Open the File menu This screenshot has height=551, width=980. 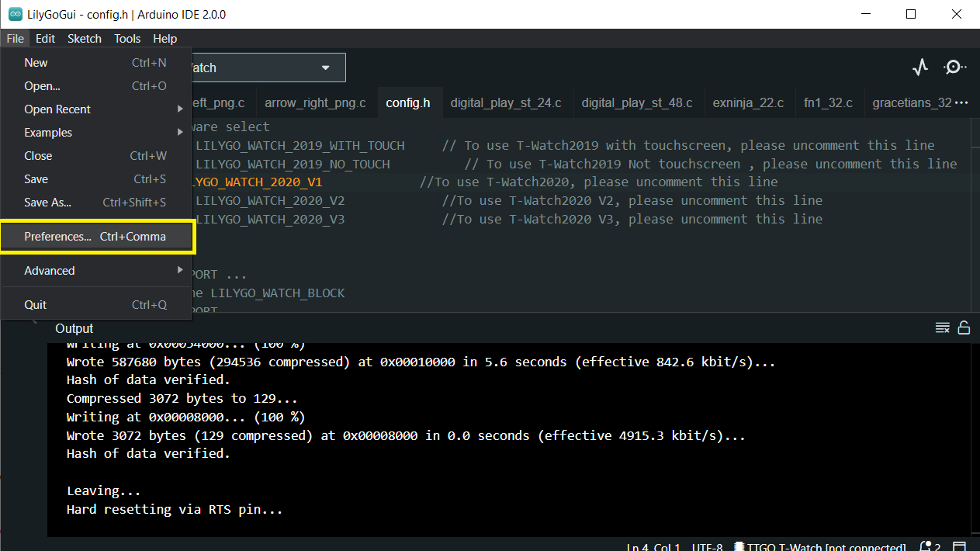16,39
